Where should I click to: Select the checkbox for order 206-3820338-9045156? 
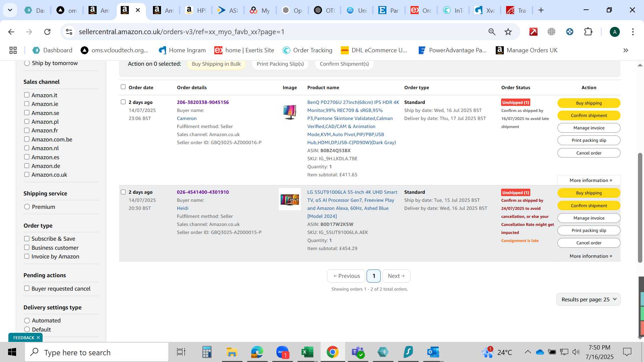pyautogui.click(x=123, y=102)
